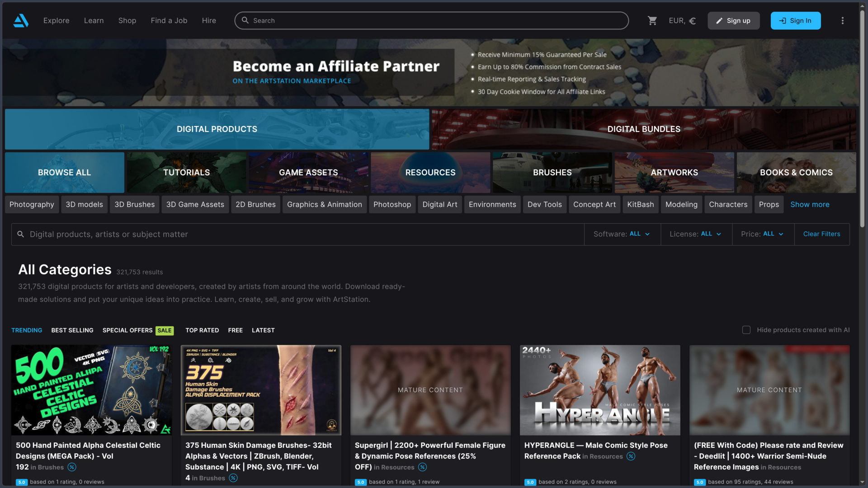Switch to the Free tab
Screen dimensions: 868x488
point(235,330)
